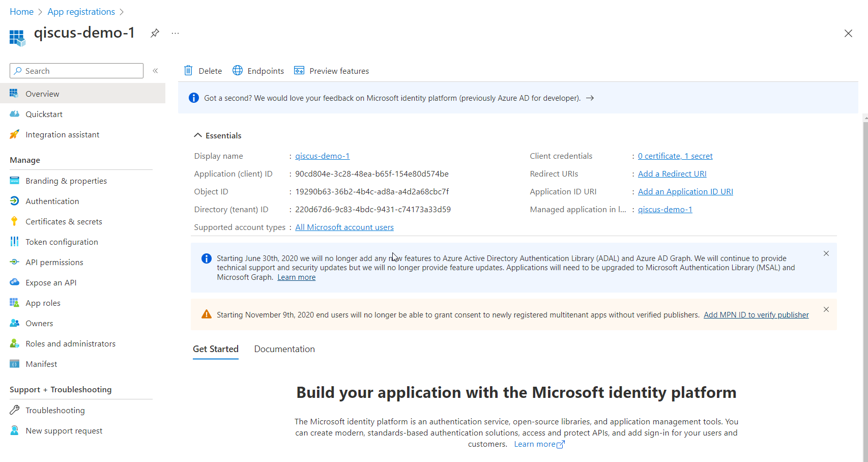
Task: Collapse the left sidebar menu
Action: click(156, 71)
